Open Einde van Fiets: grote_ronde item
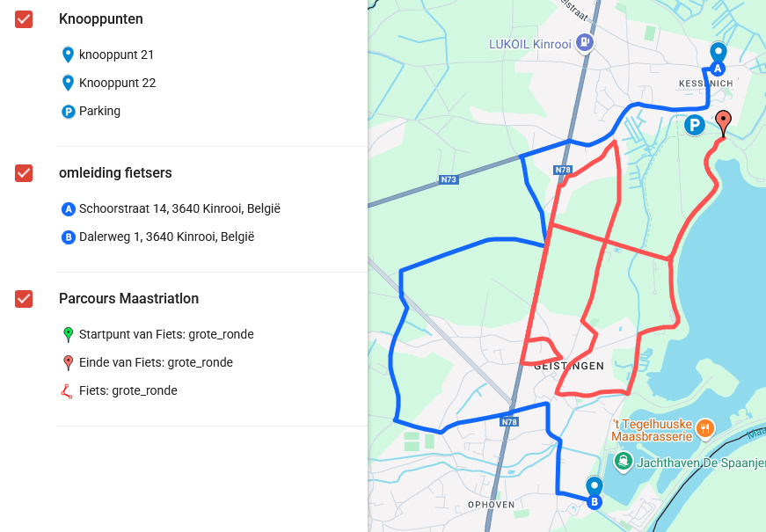Viewport: 766px width, 532px height. click(x=147, y=363)
